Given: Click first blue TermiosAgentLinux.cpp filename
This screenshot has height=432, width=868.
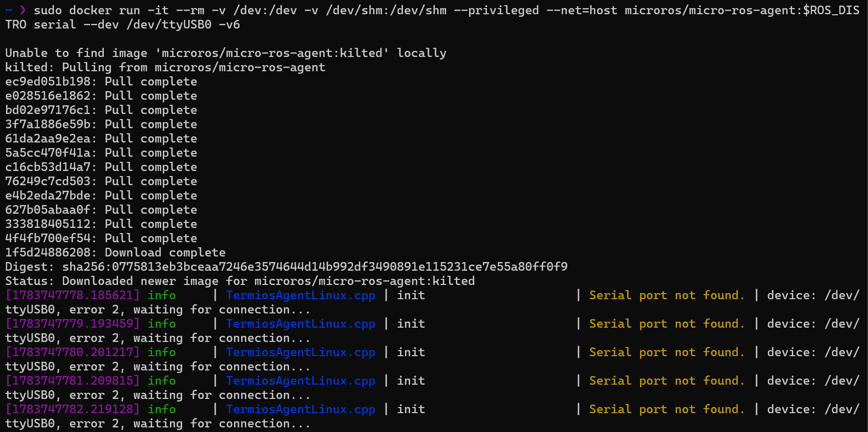Looking at the screenshot, I should 301,295.
